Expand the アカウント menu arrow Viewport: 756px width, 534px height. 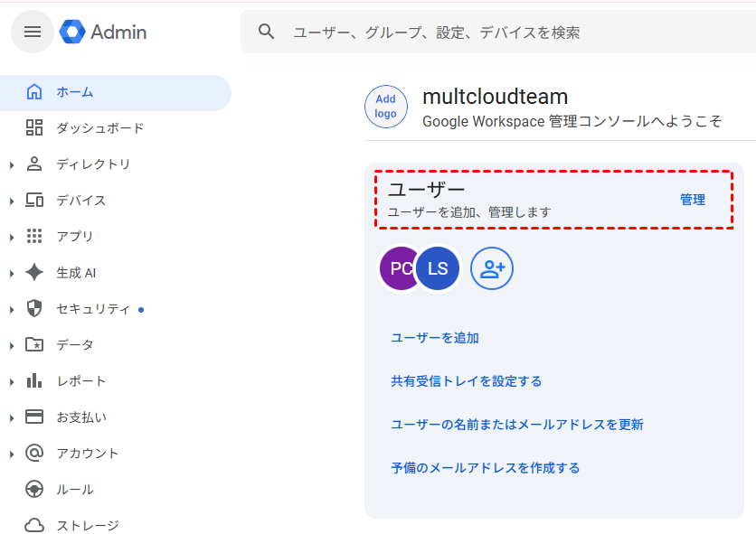pos(12,454)
